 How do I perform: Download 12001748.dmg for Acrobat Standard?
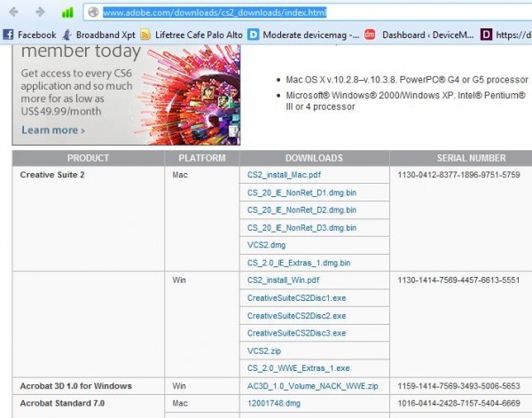275,403
